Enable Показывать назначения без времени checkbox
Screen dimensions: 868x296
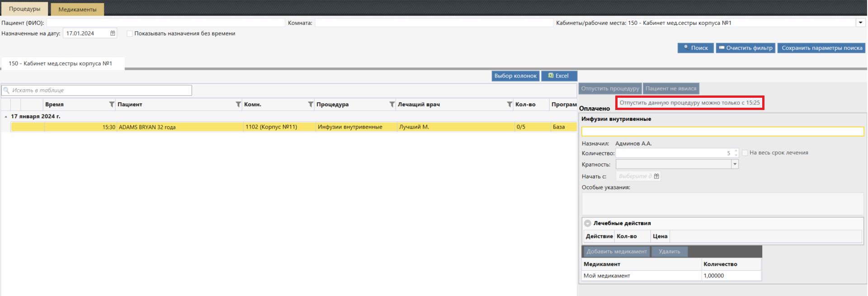[x=130, y=33]
